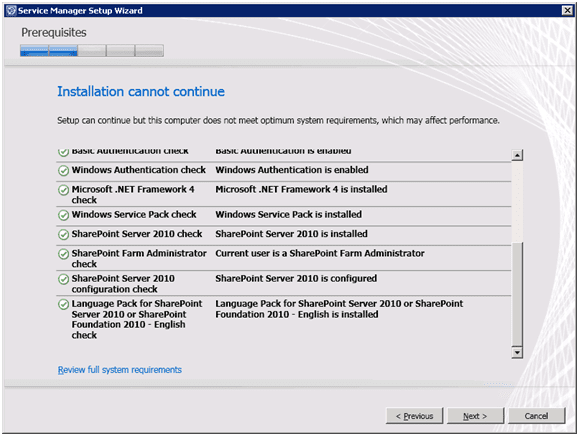This screenshot has height=436, width=579.
Task: Select 'Windows Authentication check' row label
Action: click(x=138, y=170)
